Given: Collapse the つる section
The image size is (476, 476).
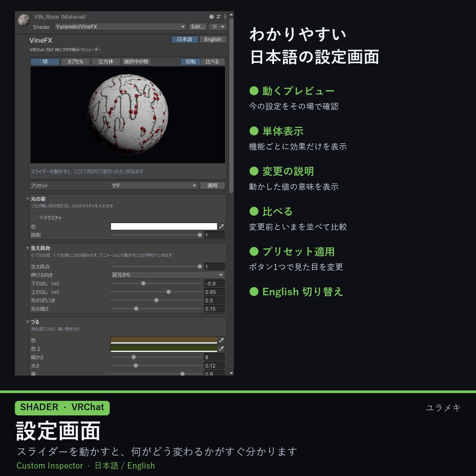Looking at the screenshot, I should [x=27, y=322].
